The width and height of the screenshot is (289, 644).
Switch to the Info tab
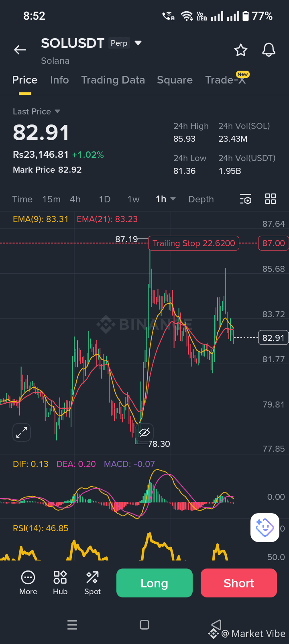coord(59,80)
